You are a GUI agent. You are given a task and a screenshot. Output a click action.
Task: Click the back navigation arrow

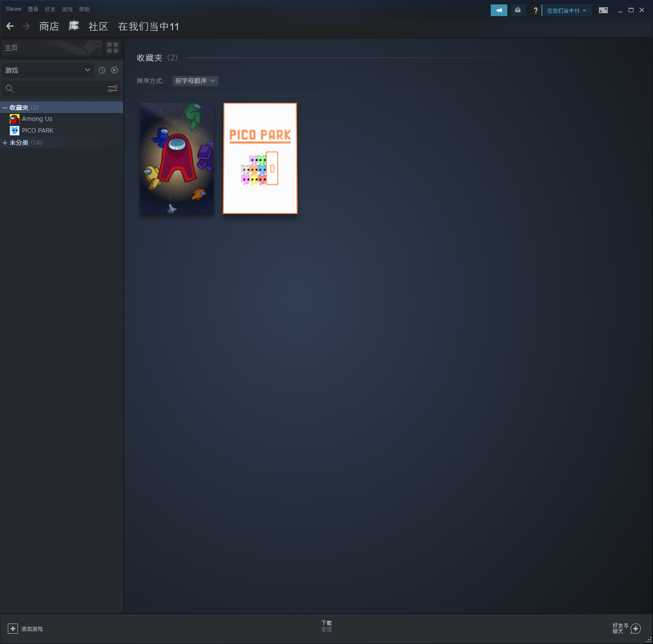[x=10, y=26]
